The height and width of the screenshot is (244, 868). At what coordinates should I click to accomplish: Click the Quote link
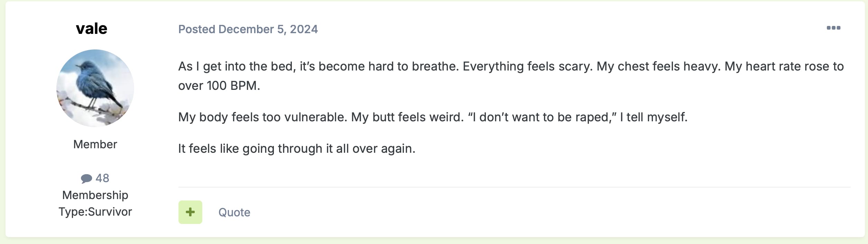(234, 212)
